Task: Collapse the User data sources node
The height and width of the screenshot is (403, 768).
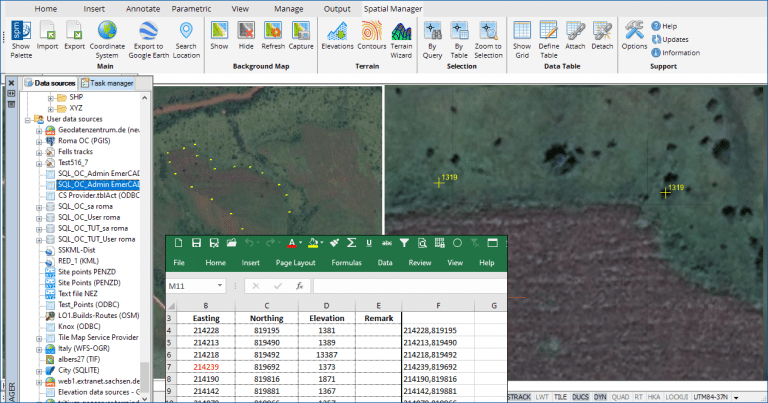Action: [28, 119]
